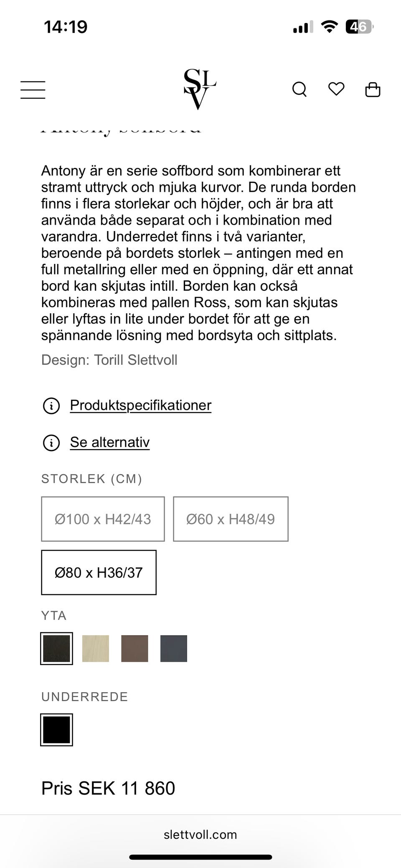Open the search function
The image size is (401, 868).
click(299, 89)
